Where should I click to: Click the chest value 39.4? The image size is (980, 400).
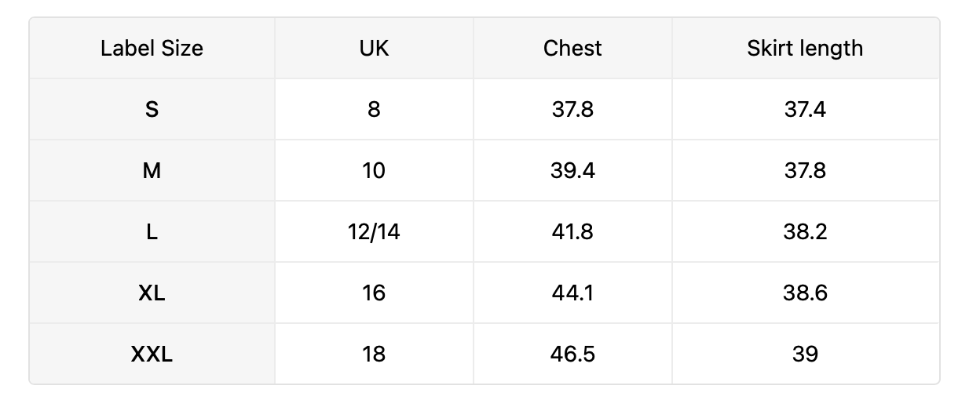[x=572, y=170]
